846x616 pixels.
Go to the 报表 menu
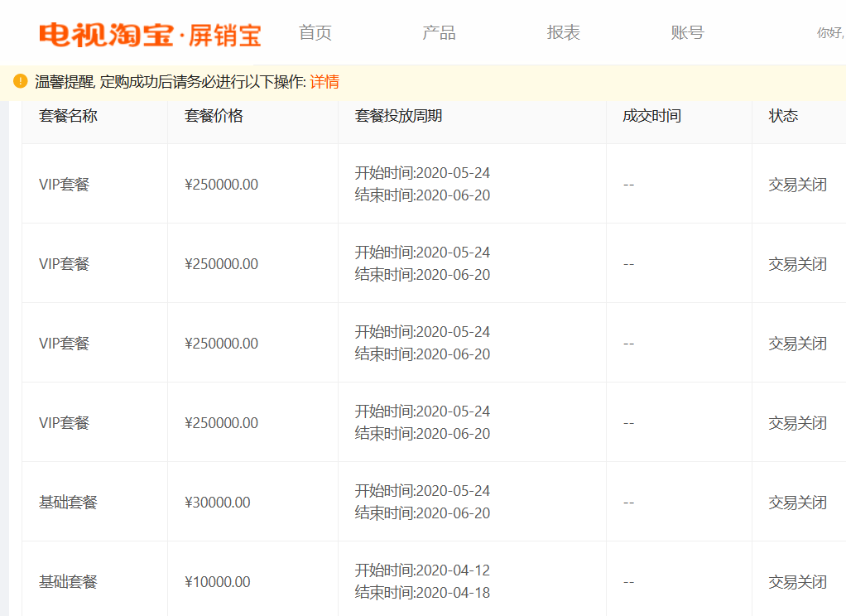click(x=563, y=32)
